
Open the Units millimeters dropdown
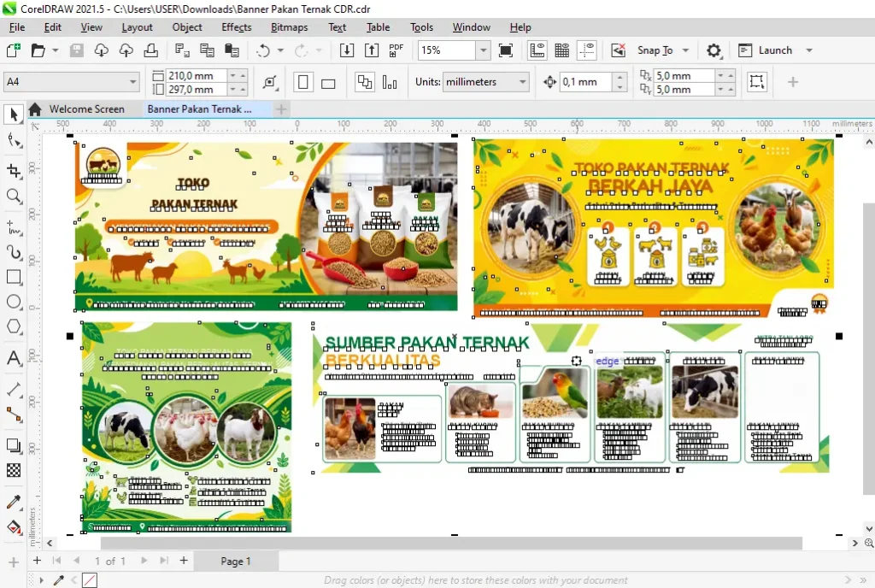(x=522, y=82)
